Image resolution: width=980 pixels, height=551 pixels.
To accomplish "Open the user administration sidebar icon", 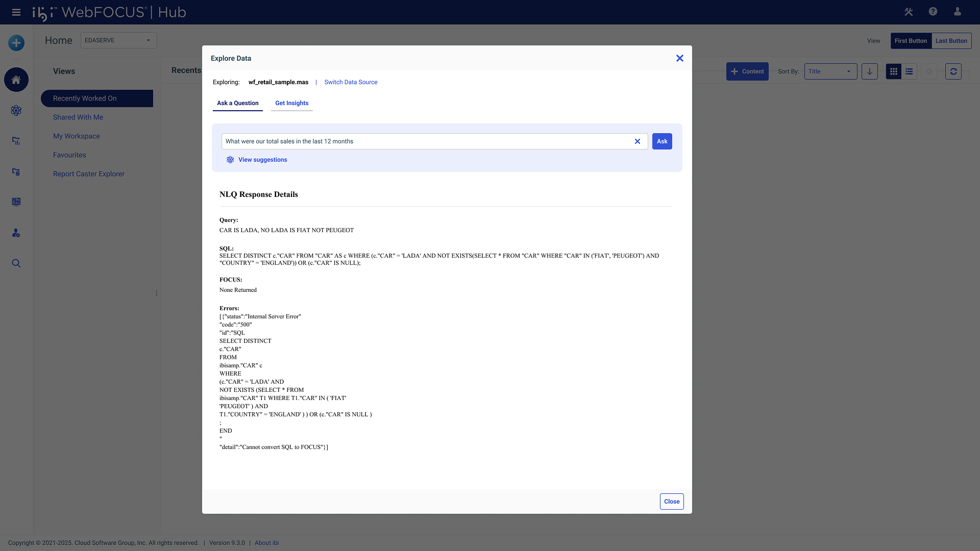I will point(16,233).
